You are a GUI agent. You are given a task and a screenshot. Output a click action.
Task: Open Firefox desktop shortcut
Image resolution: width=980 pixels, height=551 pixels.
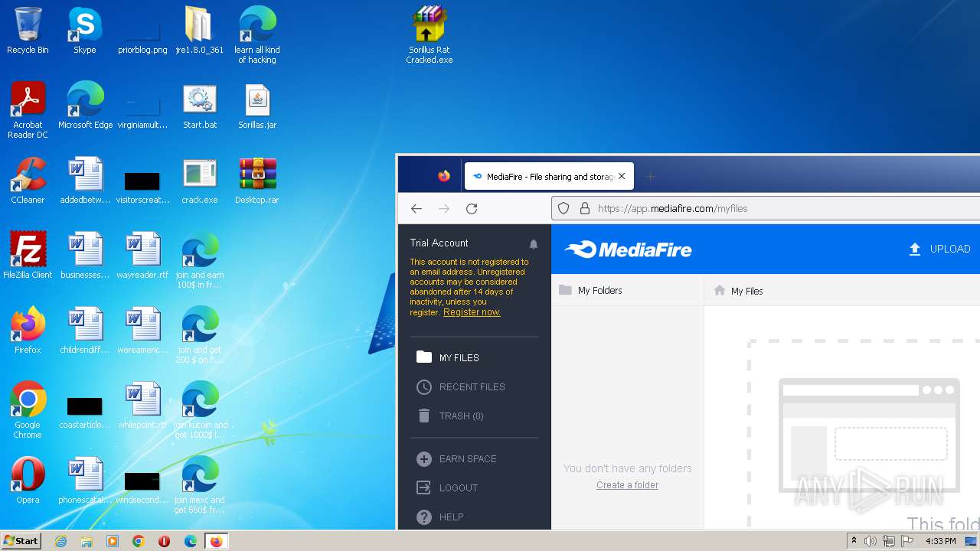coord(28,331)
